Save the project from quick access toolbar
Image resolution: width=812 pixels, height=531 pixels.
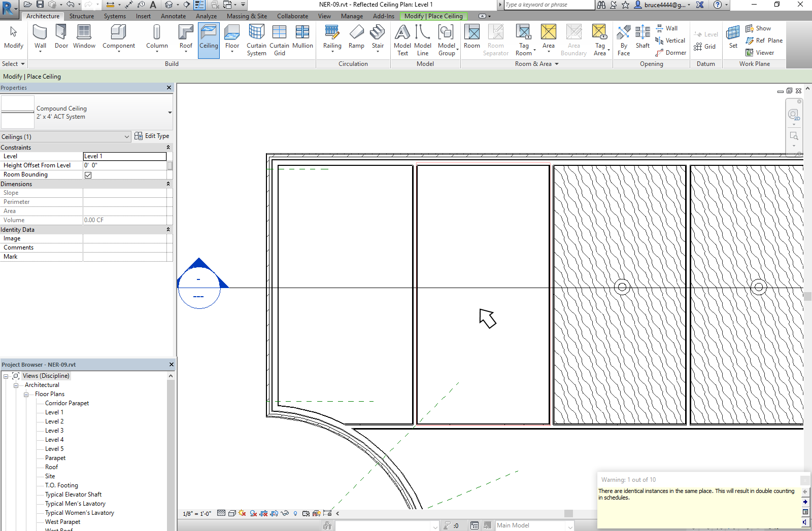click(40, 5)
